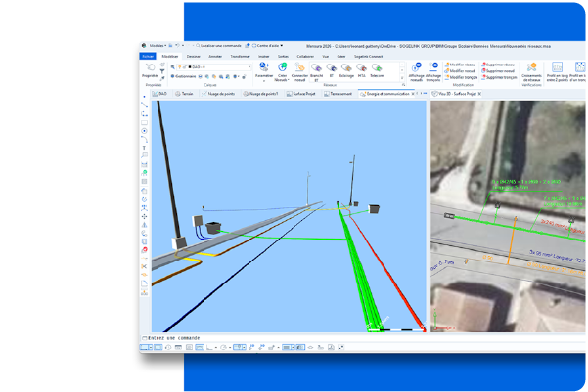Screen dimensions: 588x392
Task: Toggle Affichage noeuds display
Action: click(417, 69)
